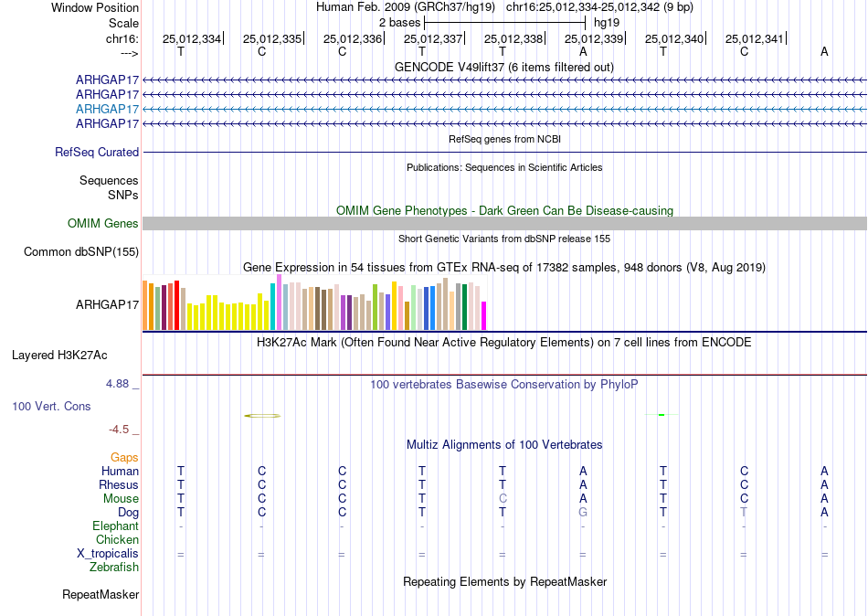This screenshot has height=616, width=868.
Task: Click the olive conservation glyph in PhyloP track
Action: (262, 416)
